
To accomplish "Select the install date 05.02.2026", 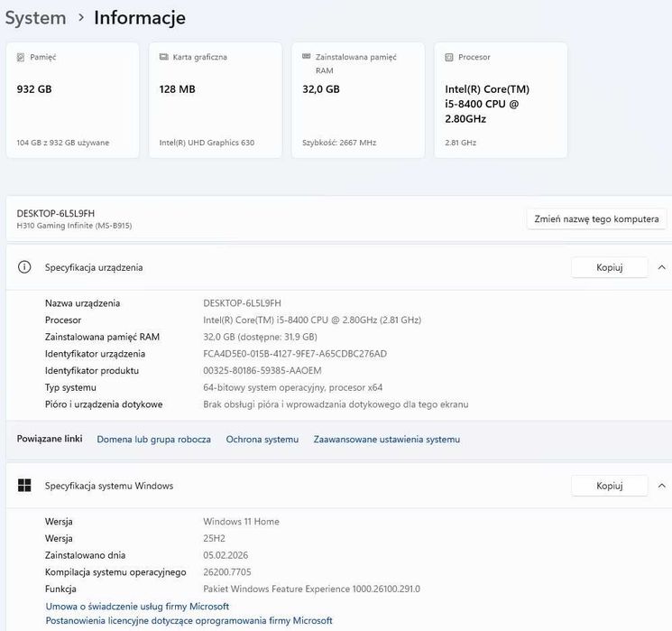I will (226, 555).
